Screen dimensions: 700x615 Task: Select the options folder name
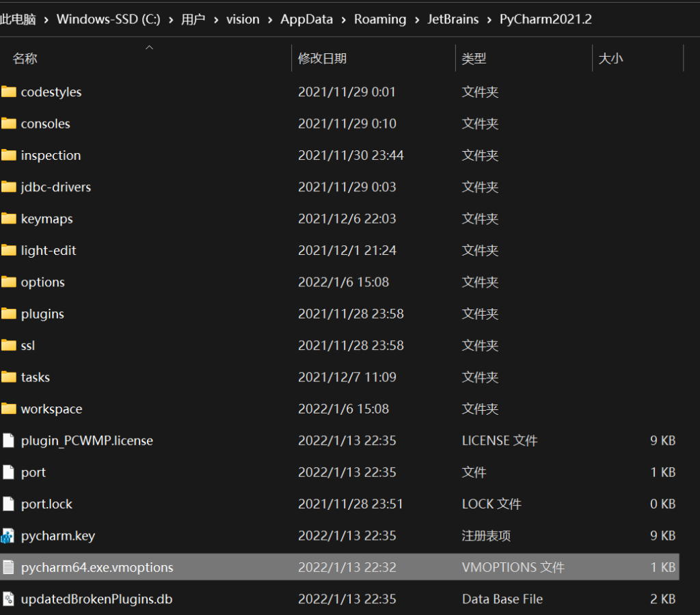click(x=42, y=283)
